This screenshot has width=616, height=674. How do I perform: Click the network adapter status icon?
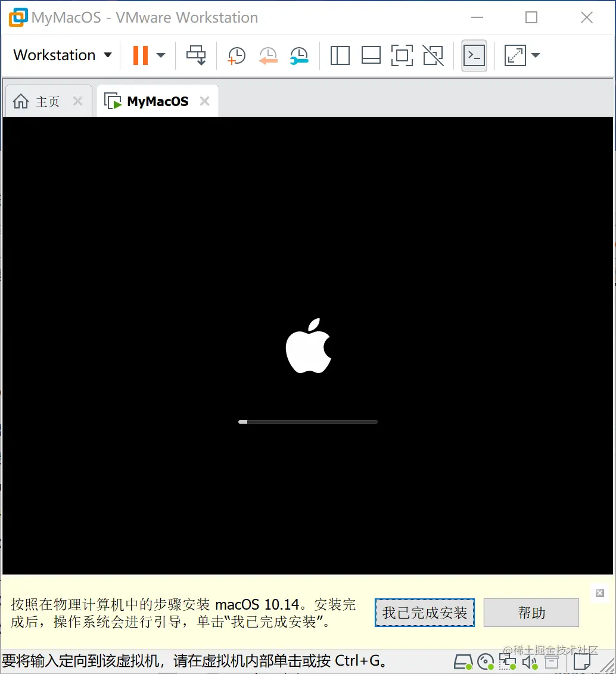[508, 662]
